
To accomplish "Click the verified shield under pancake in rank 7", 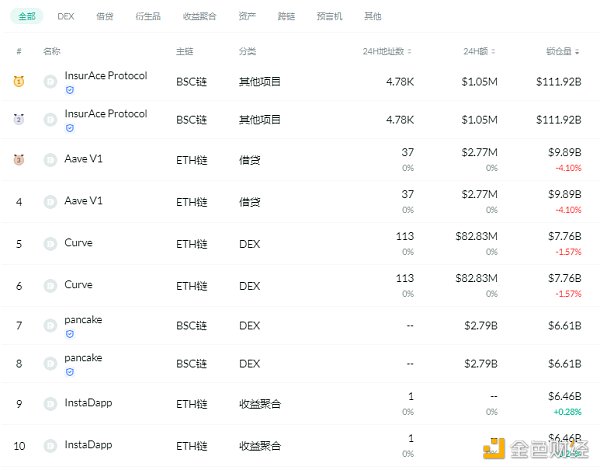I will coord(70,334).
